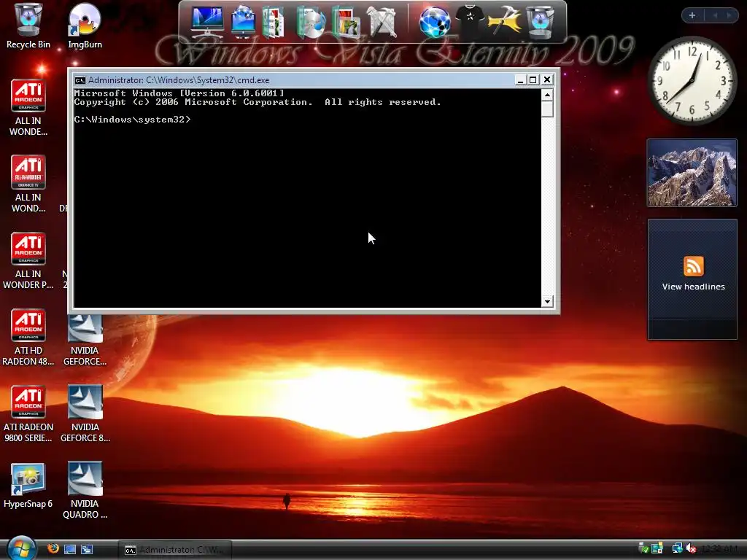
Task: Click the analog clock gadget
Action: click(692, 81)
